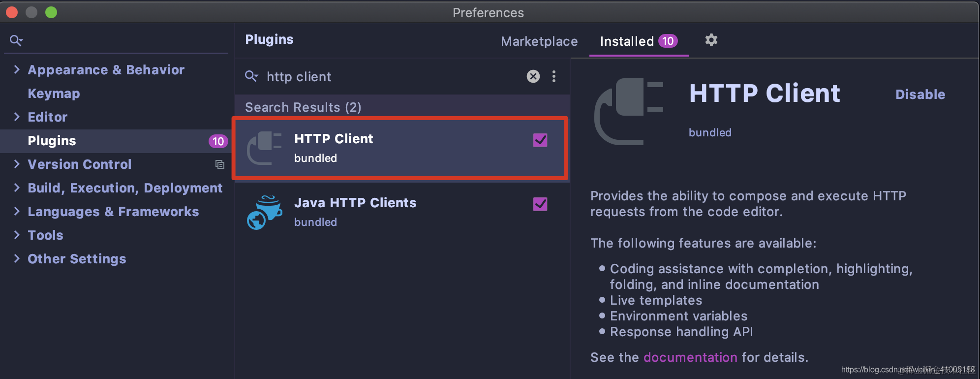Click the large HTTP Client detail icon
Screen dimensions: 980x379
coord(629,111)
